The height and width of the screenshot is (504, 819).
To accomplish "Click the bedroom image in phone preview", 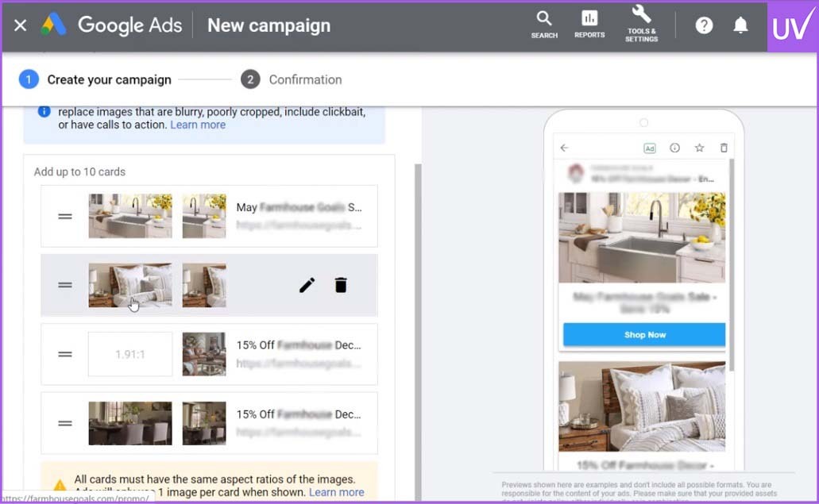I will tap(642, 406).
